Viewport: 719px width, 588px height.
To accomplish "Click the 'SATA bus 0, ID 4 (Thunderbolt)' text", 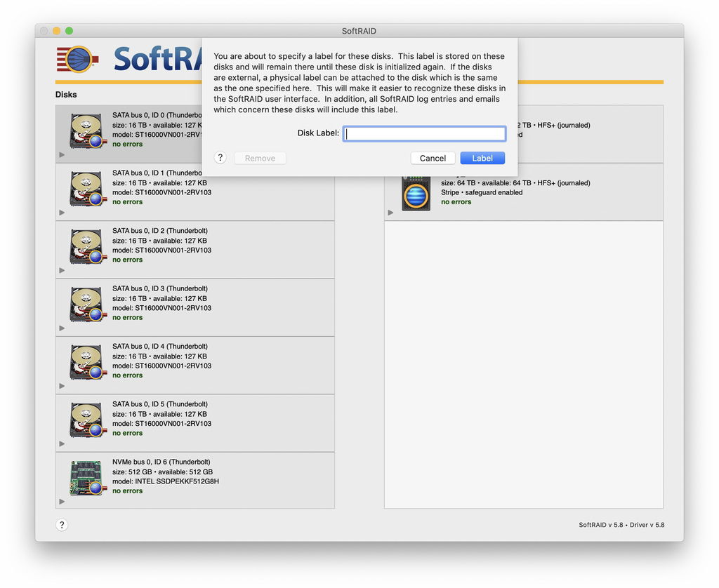I will (160, 346).
